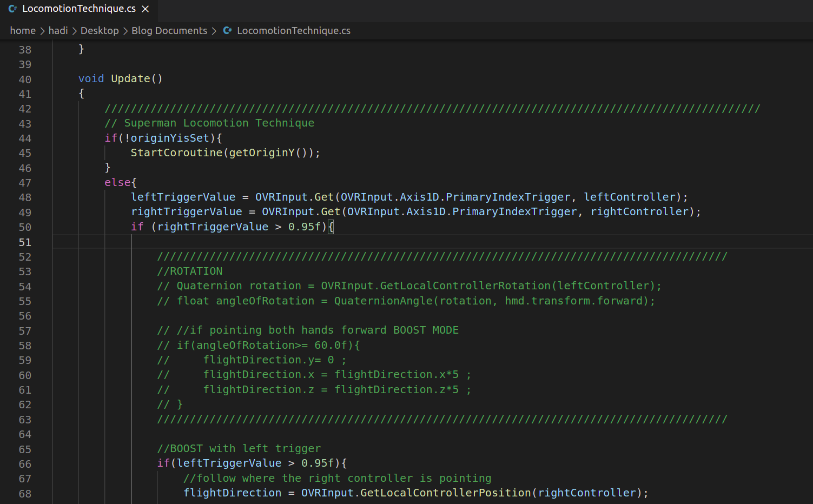Open LocomotionTechnique.cs breadcrumb item
The image size is (813, 504).
(x=294, y=31)
